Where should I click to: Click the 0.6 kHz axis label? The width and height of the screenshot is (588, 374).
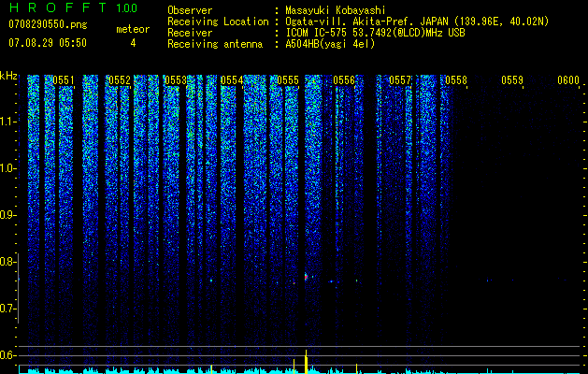click(7, 355)
